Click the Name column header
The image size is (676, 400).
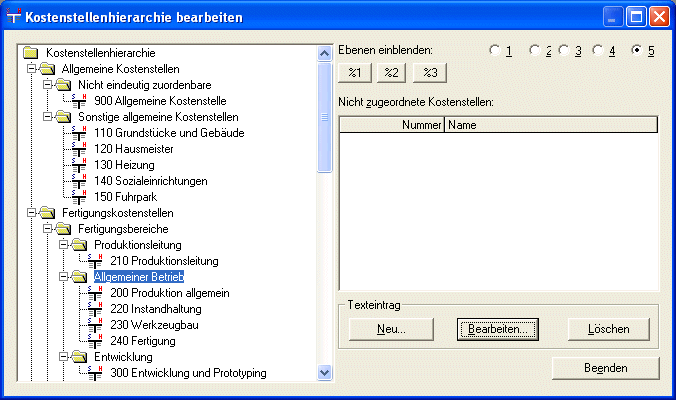tap(551, 125)
